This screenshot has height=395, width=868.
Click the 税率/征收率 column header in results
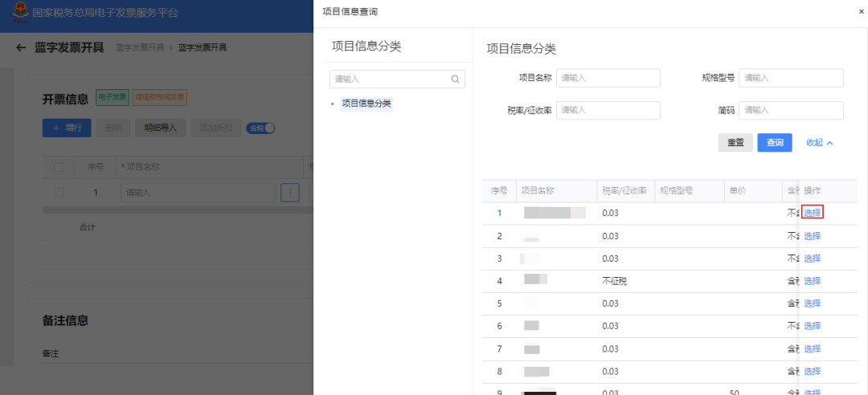click(624, 190)
